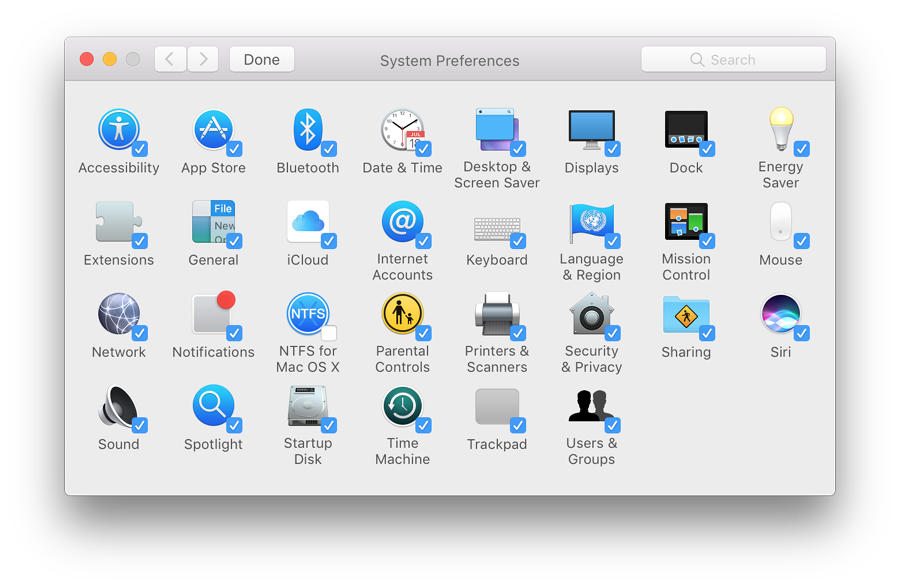Click the Siri icon
The width and height of the screenshot is (900, 588).
tap(781, 314)
